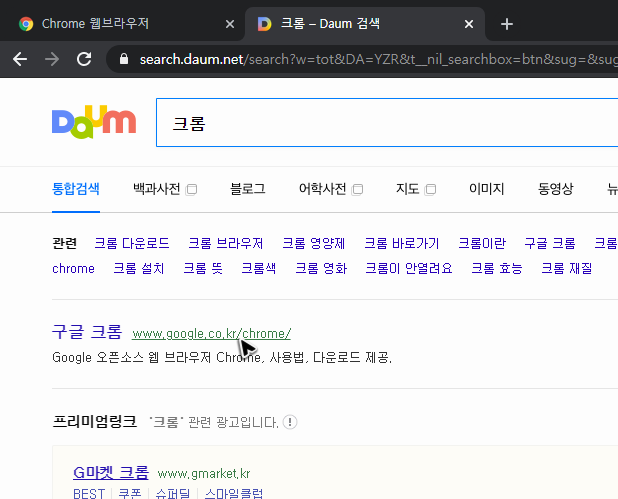Viewport: 618px width, 499px height.
Task: Click related search 크롬색
Action: [259, 269]
